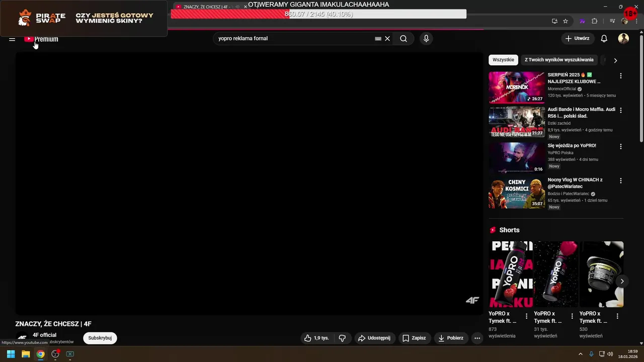The image size is (644, 362).
Task: Bookmark this page with star icon
Action: (x=566, y=21)
